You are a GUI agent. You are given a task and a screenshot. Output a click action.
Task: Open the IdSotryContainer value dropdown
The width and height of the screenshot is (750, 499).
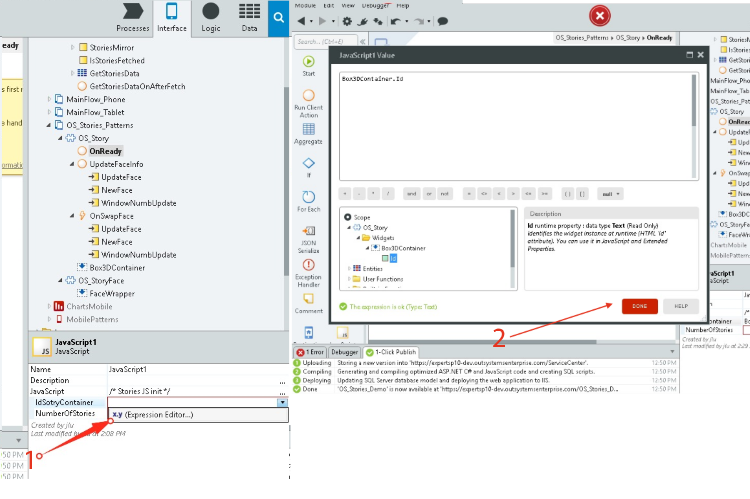click(x=284, y=401)
